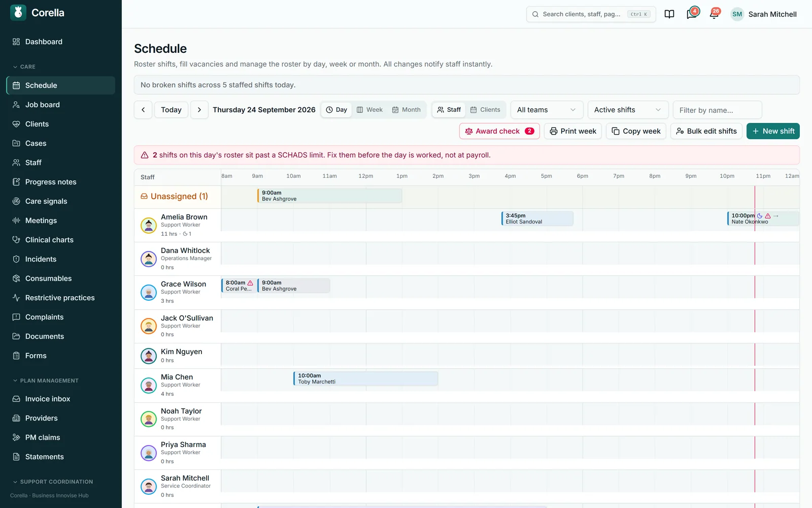Open notifications bell with 26 badge
The image size is (812, 508).
pyautogui.click(x=714, y=14)
